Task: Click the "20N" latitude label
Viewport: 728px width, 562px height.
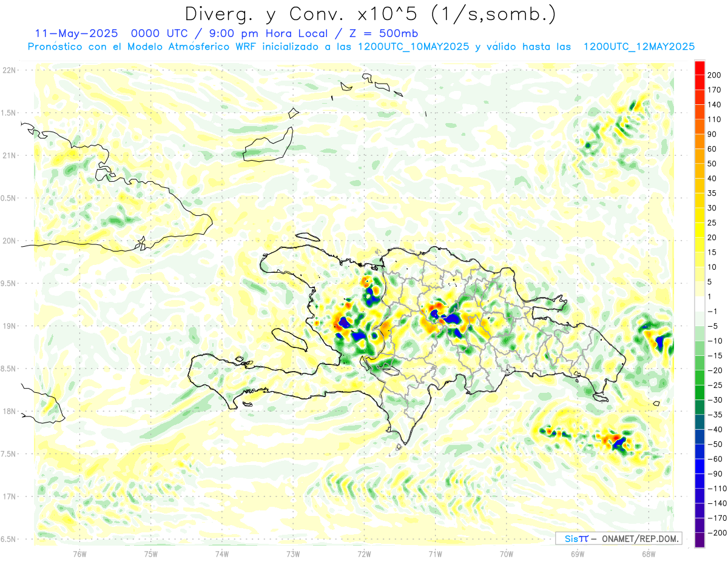Action: pos(9,241)
